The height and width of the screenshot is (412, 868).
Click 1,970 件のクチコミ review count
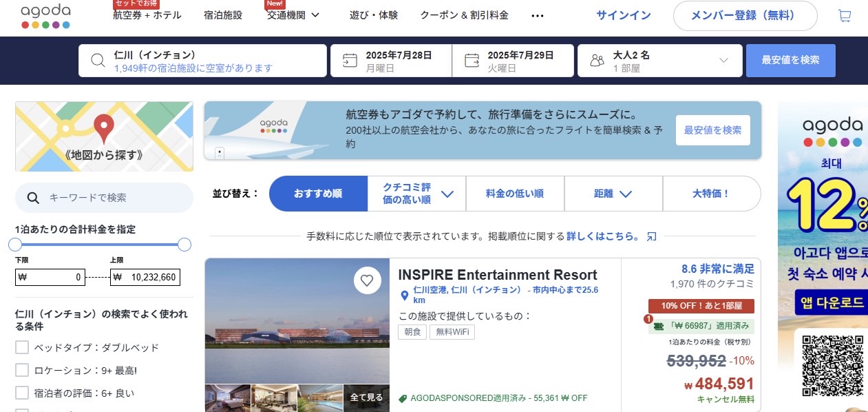pyautogui.click(x=712, y=284)
